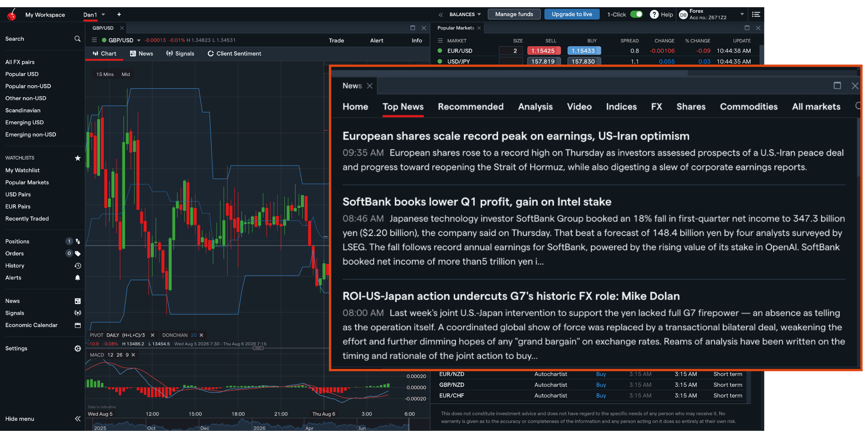Open My Watchlist in sidebar
Viewport: 868px width, 431px height.
coord(22,170)
